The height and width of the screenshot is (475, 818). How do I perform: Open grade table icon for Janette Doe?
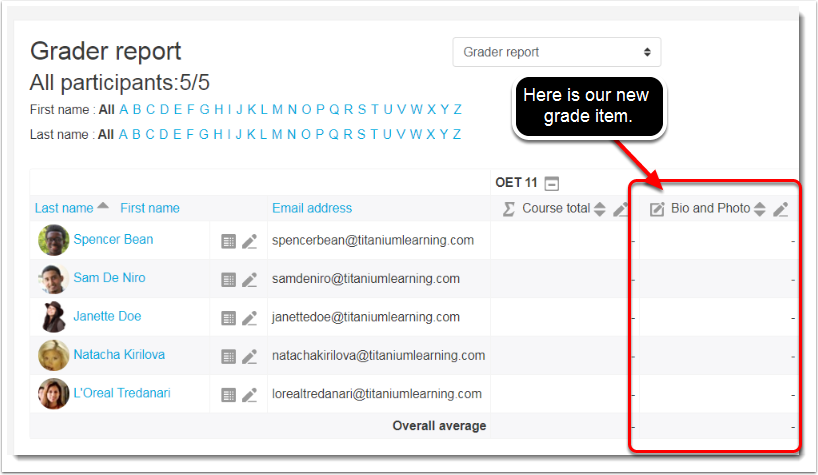click(228, 318)
